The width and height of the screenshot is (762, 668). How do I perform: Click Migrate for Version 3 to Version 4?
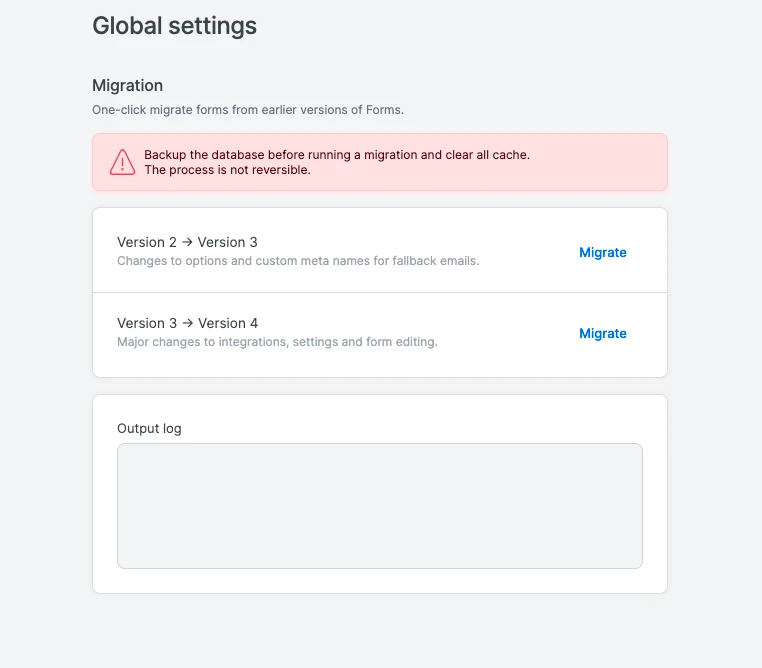coord(603,334)
